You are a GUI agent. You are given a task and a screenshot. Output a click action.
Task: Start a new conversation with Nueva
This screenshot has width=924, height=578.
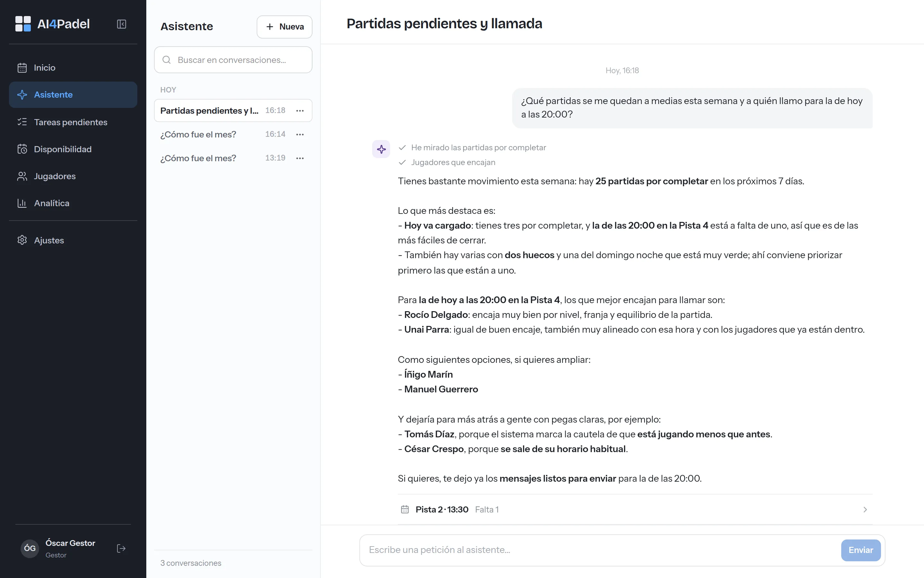click(285, 27)
